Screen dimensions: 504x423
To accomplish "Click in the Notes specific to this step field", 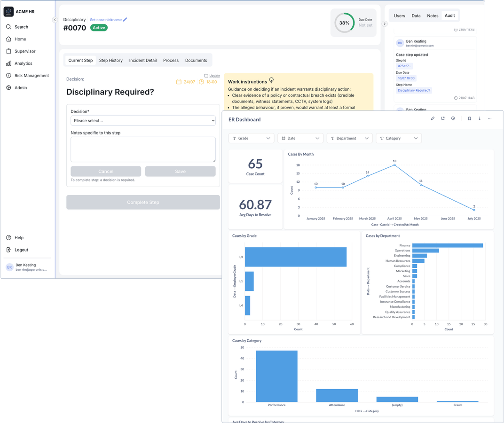I will (143, 149).
